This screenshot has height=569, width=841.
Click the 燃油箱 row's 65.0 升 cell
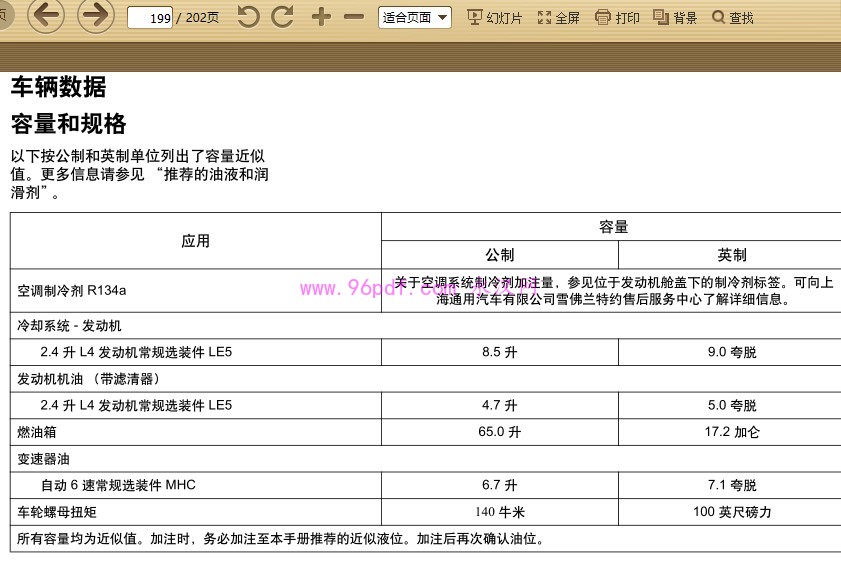coord(500,433)
